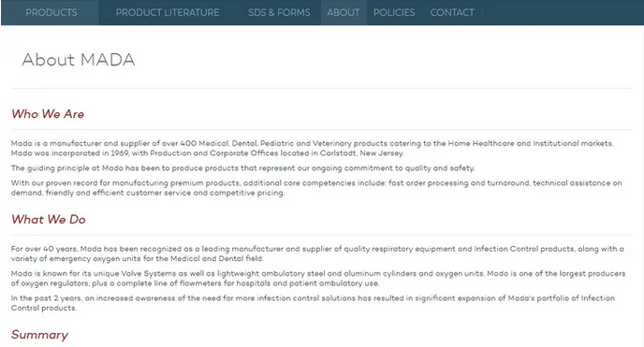
Task: Click the guiding principle sentence
Action: click(x=242, y=168)
